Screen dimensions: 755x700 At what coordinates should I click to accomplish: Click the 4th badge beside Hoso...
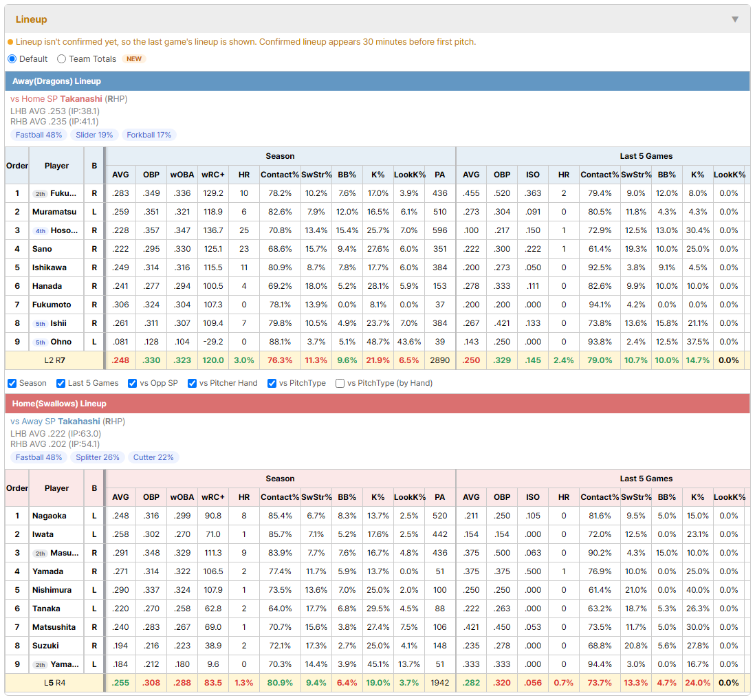click(x=41, y=230)
